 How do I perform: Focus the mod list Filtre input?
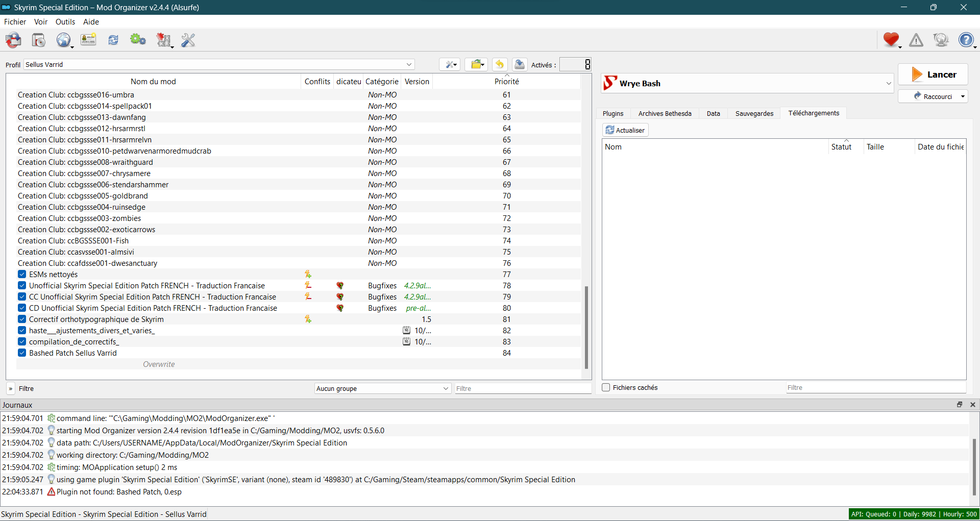(523, 388)
